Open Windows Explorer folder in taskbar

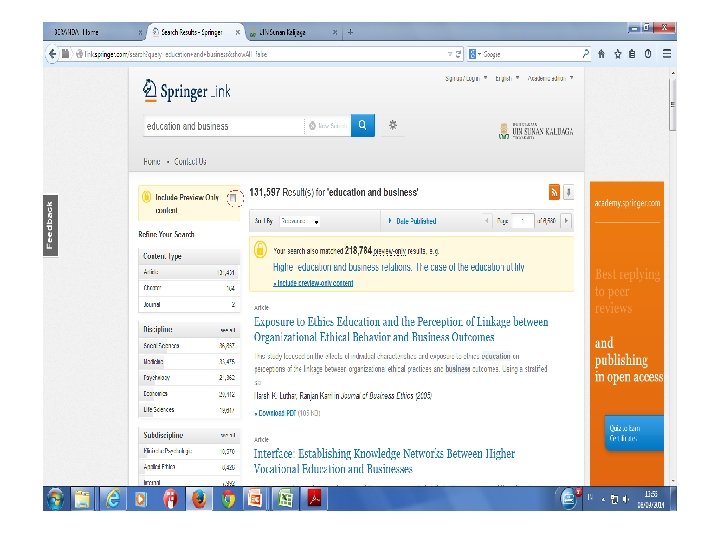tap(83, 499)
